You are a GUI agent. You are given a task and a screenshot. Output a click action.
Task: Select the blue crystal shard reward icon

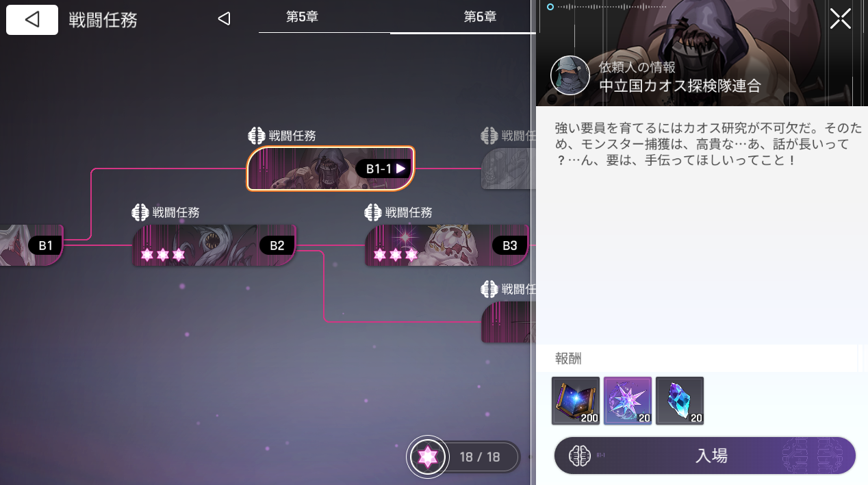[x=680, y=401]
